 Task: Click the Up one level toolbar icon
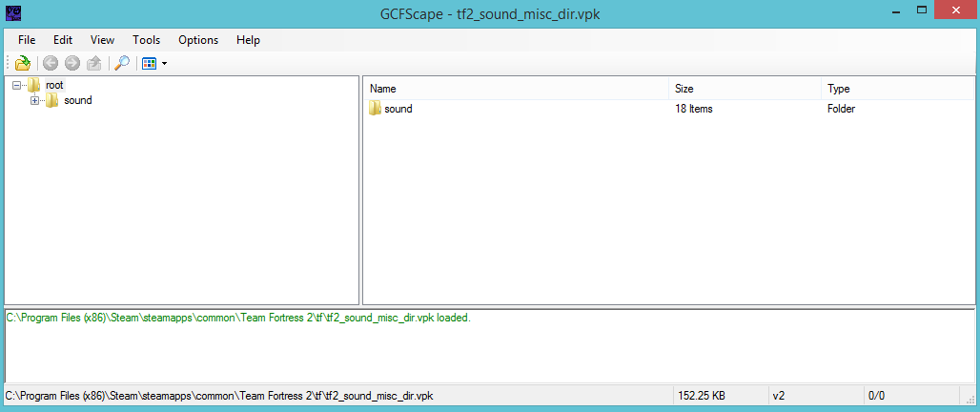[x=93, y=63]
